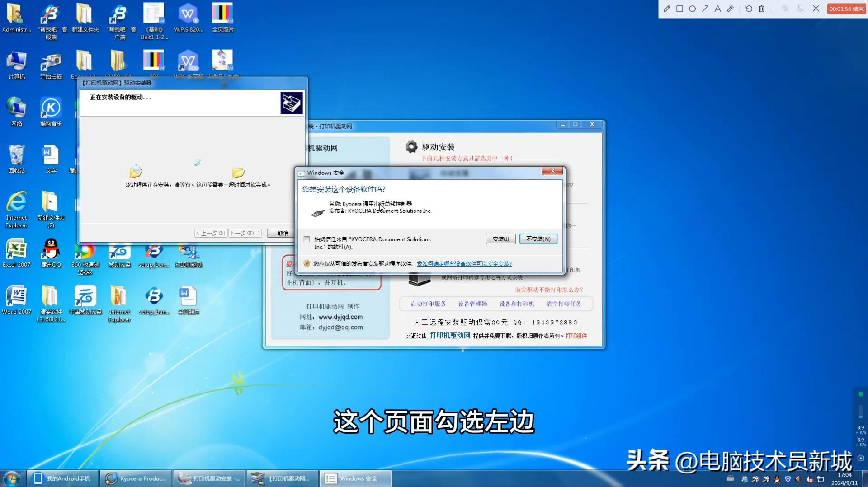This screenshot has width=868, height=487.
Task: Click the 我的Android手机 taskbar button
Action: (x=62, y=478)
